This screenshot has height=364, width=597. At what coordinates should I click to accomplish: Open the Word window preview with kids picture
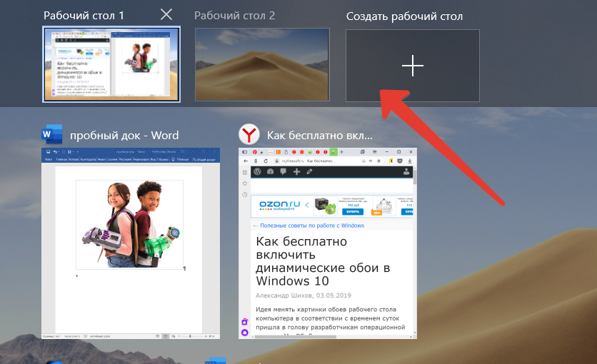click(131, 243)
